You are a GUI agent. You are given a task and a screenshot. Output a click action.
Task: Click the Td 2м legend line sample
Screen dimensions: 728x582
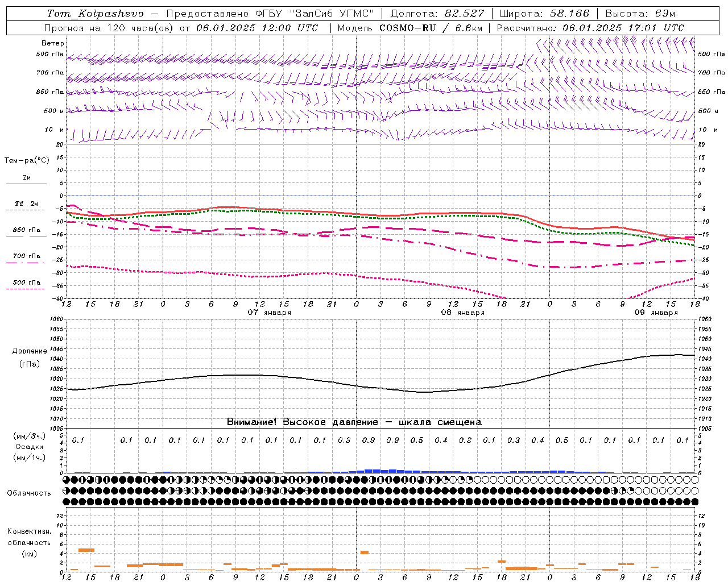25,210
